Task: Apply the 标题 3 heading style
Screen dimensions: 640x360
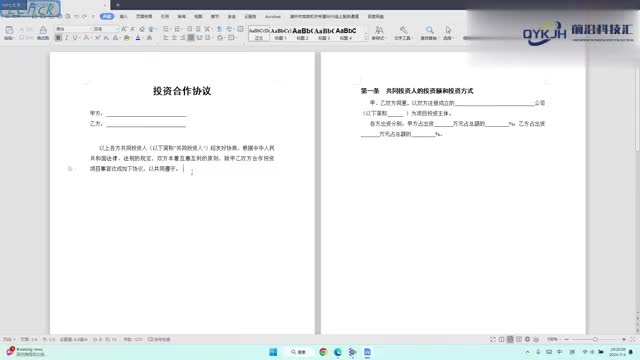Action: click(324, 33)
